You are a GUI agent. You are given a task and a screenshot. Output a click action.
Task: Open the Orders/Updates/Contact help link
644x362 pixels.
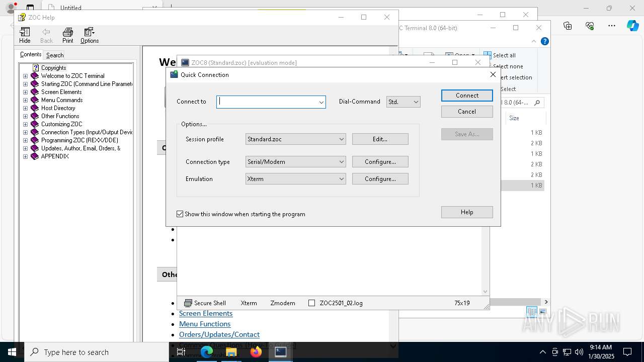tap(219, 334)
